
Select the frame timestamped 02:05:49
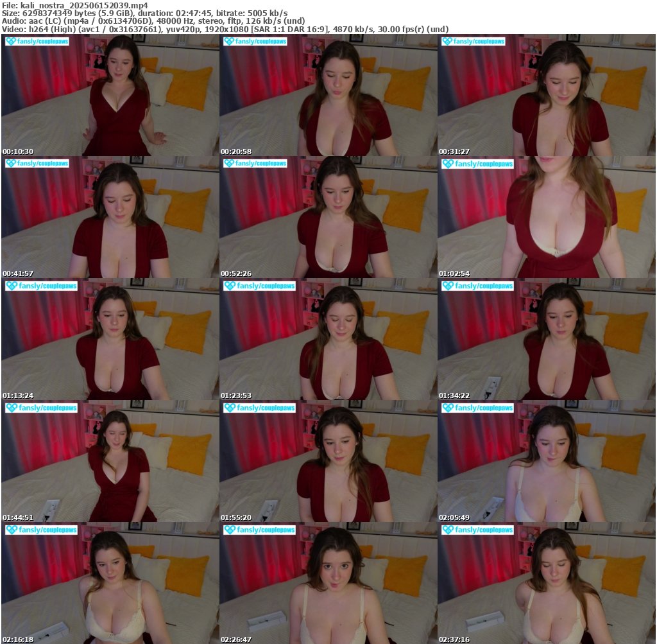[546, 461]
